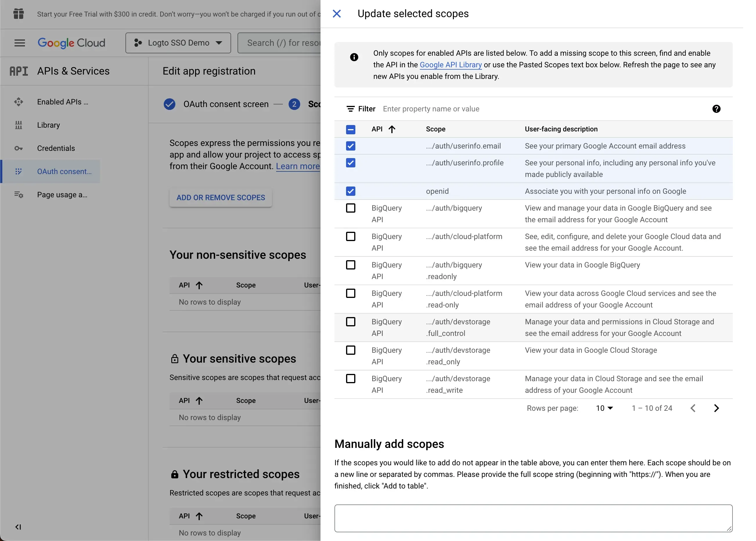Click the Library menu item in sidebar

click(48, 125)
